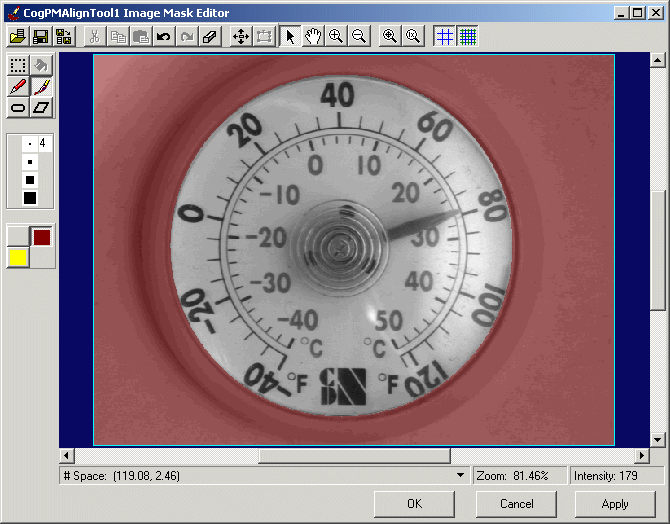The image size is (670, 524).
Task: Click the Zoom 81.46% status field
Action: click(x=519, y=475)
